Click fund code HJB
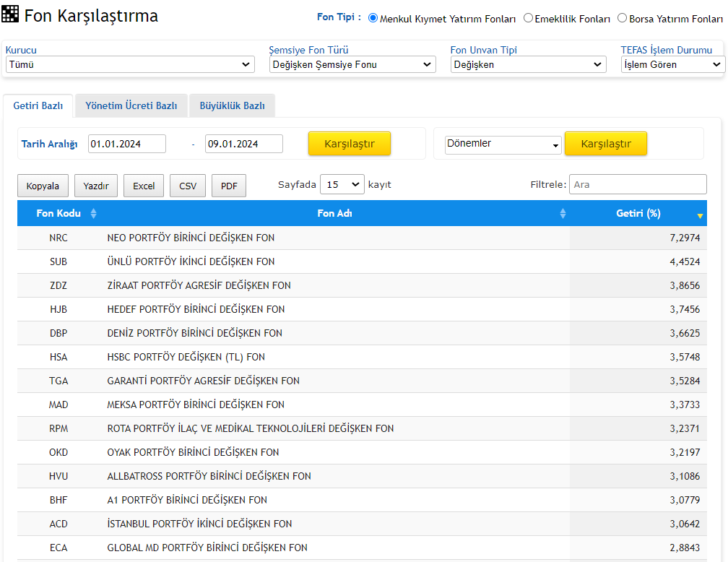Image resolution: width=728 pixels, height=562 pixels. coord(58,309)
